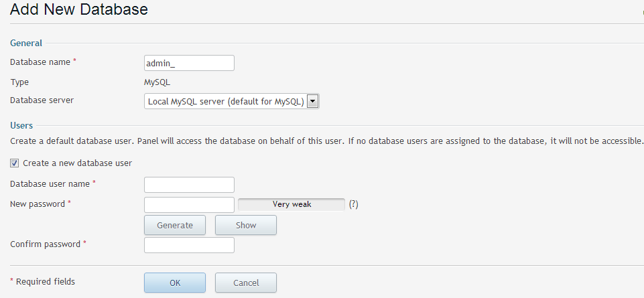Click the Database server label
Image resolution: width=644 pixels, height=298 pixels.
coord(42,100)
